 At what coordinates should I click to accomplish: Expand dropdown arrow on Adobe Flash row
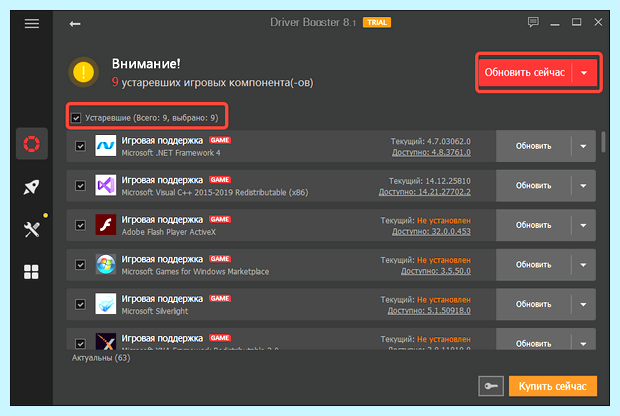pos(583,225)
